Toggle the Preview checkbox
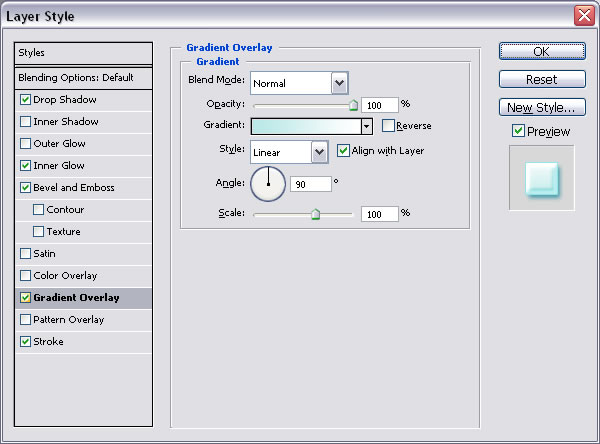 (x=518, y=131)
